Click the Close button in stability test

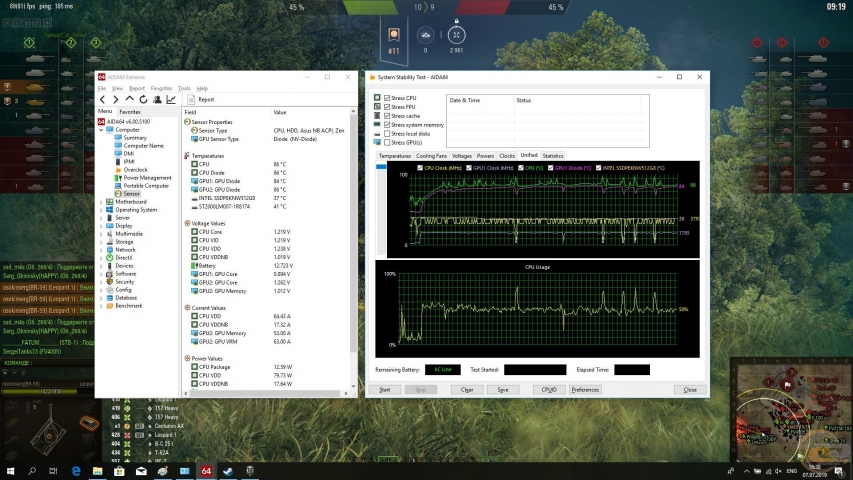pos(690,390)
